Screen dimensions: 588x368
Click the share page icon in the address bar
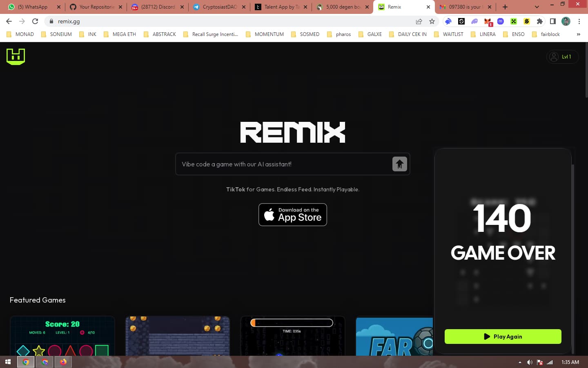(x=419, y=21)
